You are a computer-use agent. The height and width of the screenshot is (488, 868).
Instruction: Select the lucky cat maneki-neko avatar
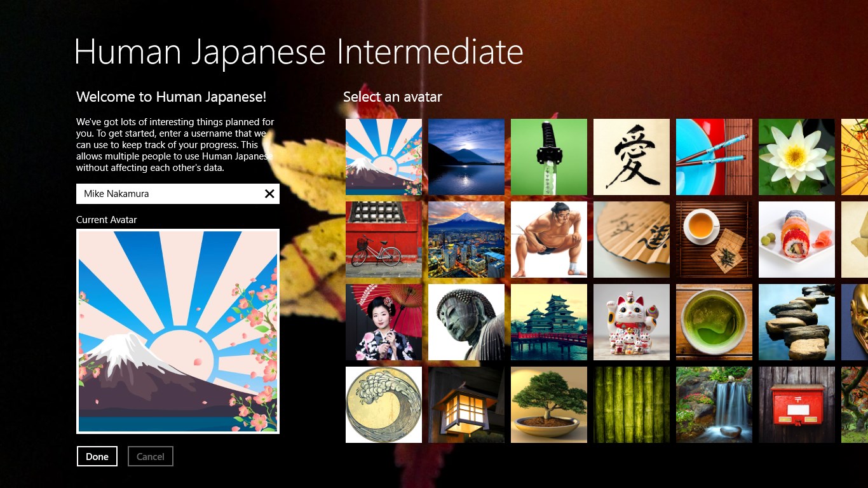(x=631, y=322)
